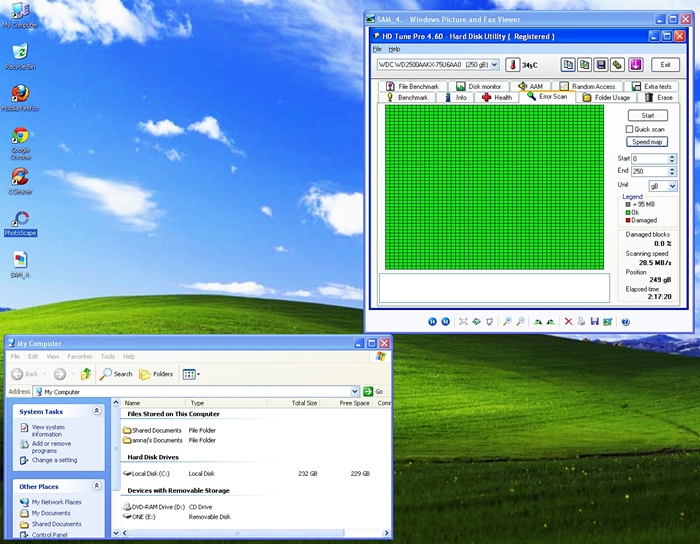The height and width of the screenshot is (544, 700).
Task: Zoom in using Picture Viewer magnifier plus
Action: [x=507, y=321]
